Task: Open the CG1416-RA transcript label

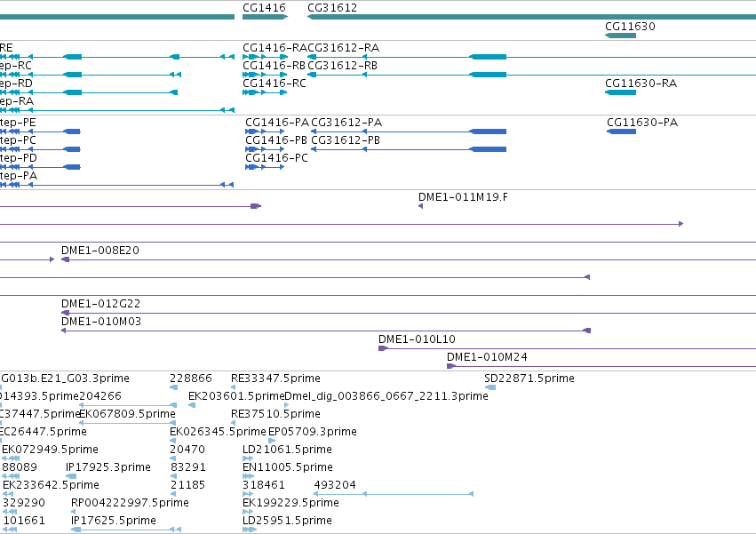Action: point(275,48)
